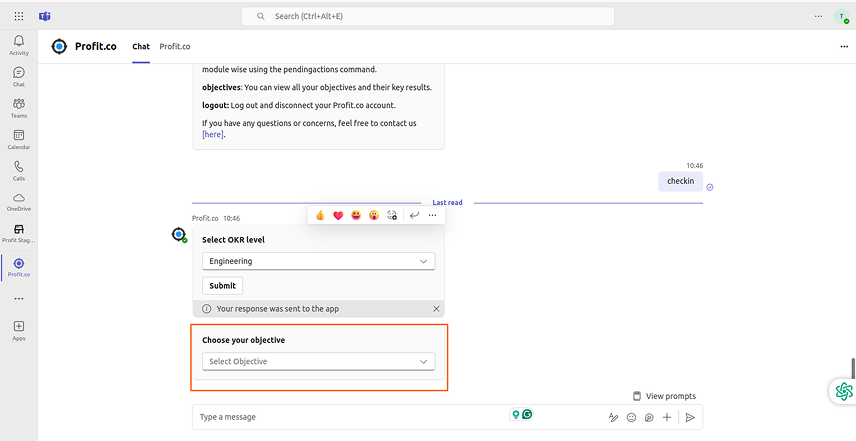856x441 pixels.
Task: Open the Engineering OKR level dropdown
Action: (319, 261)
